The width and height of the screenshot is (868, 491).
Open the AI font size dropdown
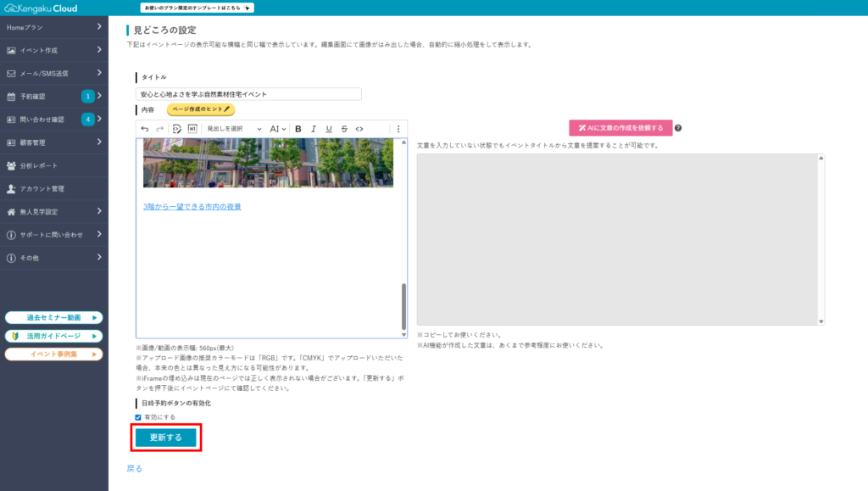277,129
